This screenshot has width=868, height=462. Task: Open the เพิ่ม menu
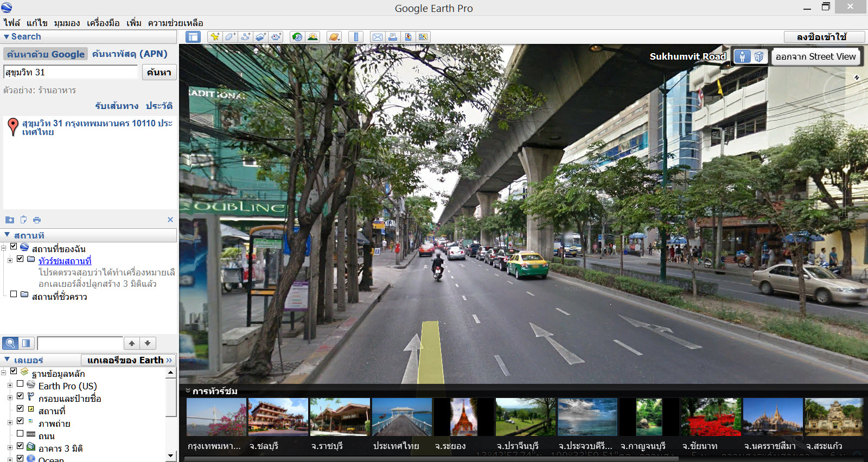133,23
